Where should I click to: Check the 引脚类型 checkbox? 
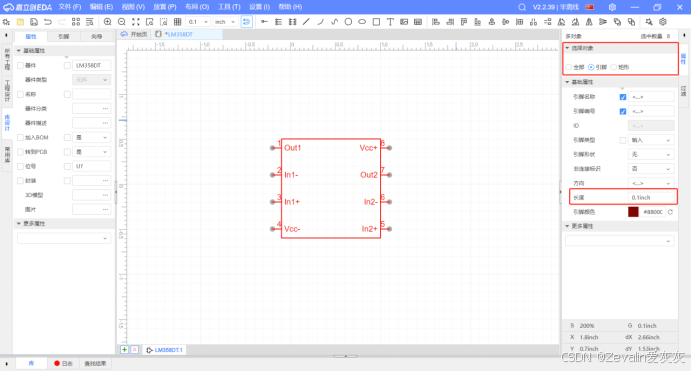[x=623, y=140]
